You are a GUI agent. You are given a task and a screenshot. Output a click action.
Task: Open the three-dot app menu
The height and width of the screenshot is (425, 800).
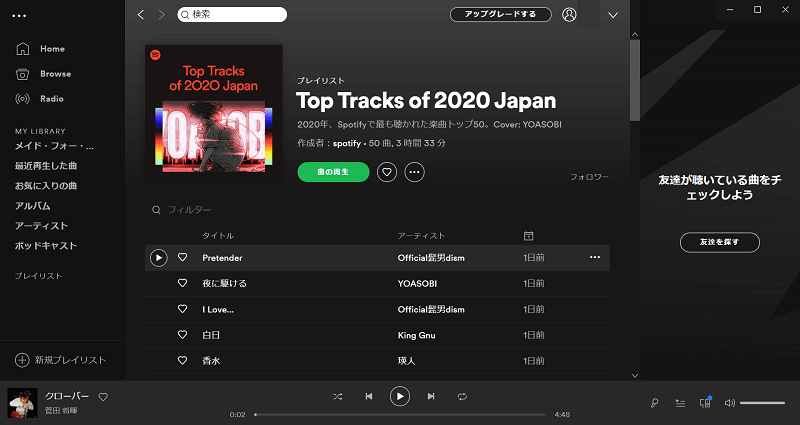click(19, 16)
